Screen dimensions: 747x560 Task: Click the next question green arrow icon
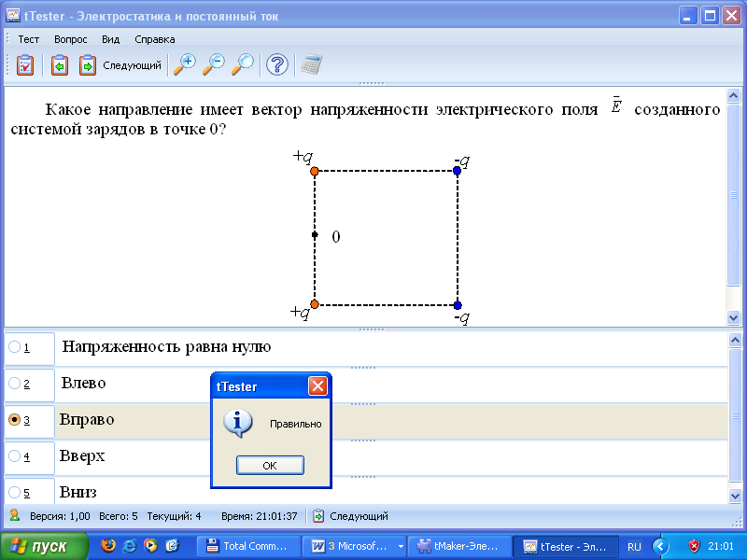[x=87, y=65]
